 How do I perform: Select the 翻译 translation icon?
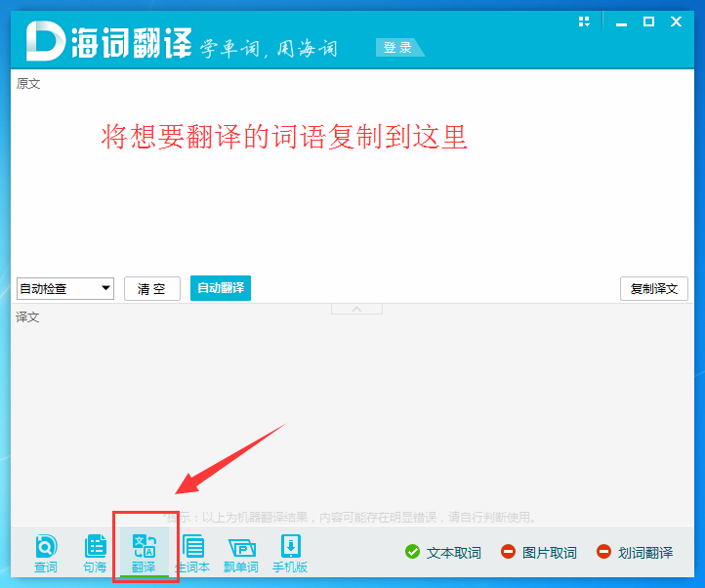144,552
